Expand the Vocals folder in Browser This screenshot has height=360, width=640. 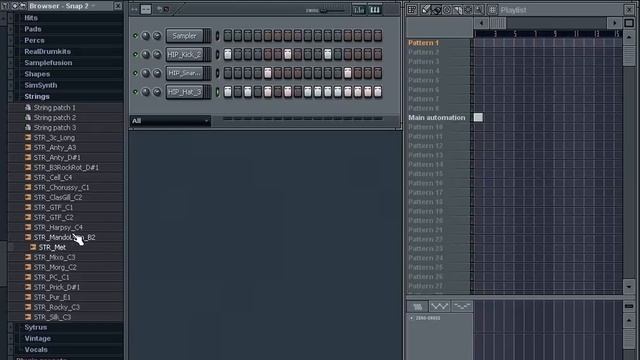click(36, 349)
